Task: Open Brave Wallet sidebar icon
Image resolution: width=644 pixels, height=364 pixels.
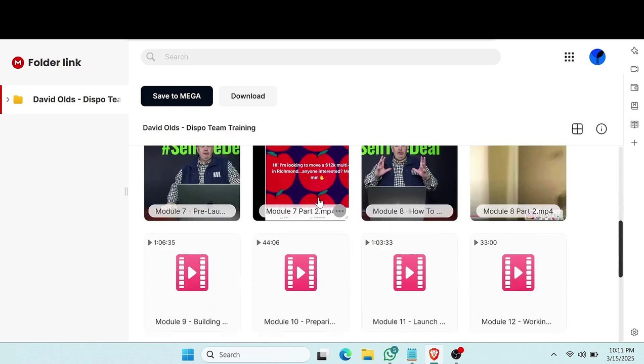Action: 634,87
